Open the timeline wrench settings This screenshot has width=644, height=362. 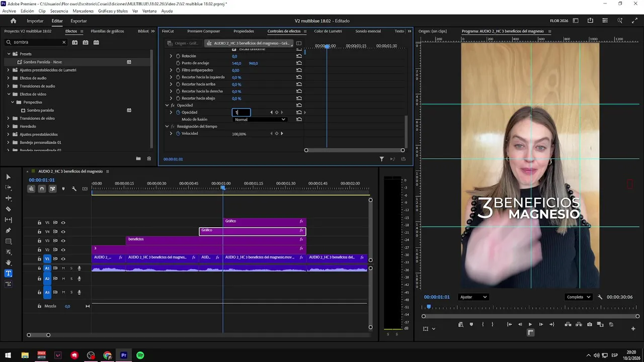point(74,189)
